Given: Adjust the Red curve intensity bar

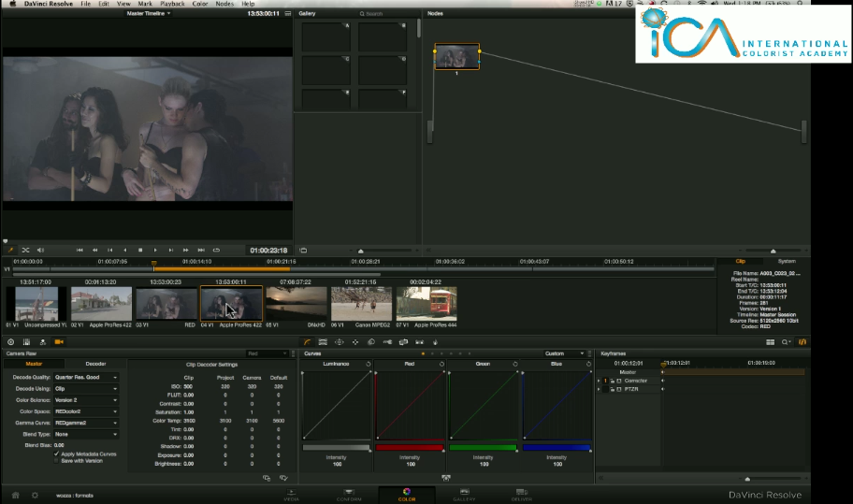Looking at the screenshot, I should coord(409,448).
